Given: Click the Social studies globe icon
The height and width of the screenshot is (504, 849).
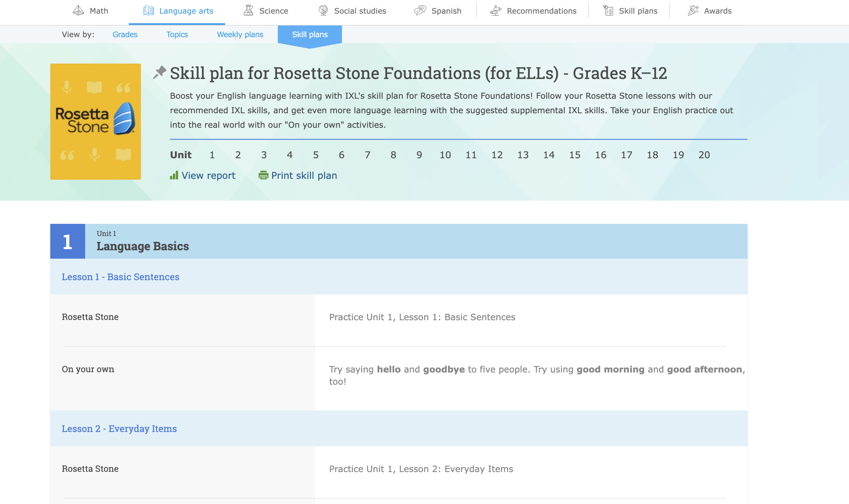Looking at the screenshot, I should tap(323, 10).
